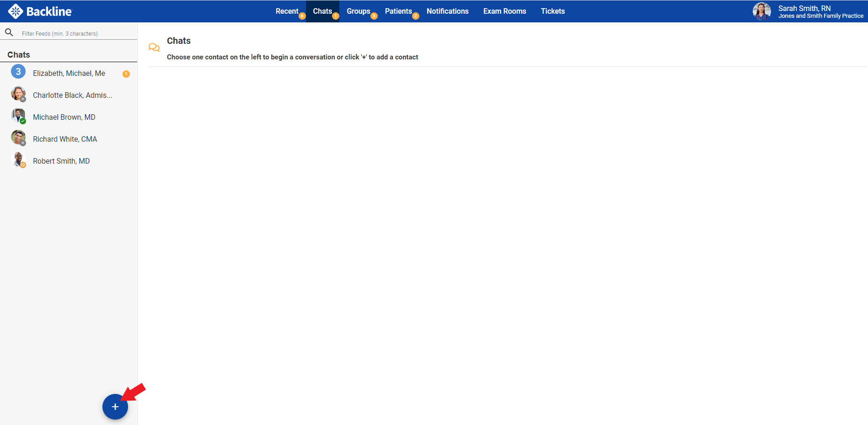Click the Filter Feeds search field
Screen dimensions: 868x425
click(75, 33)
